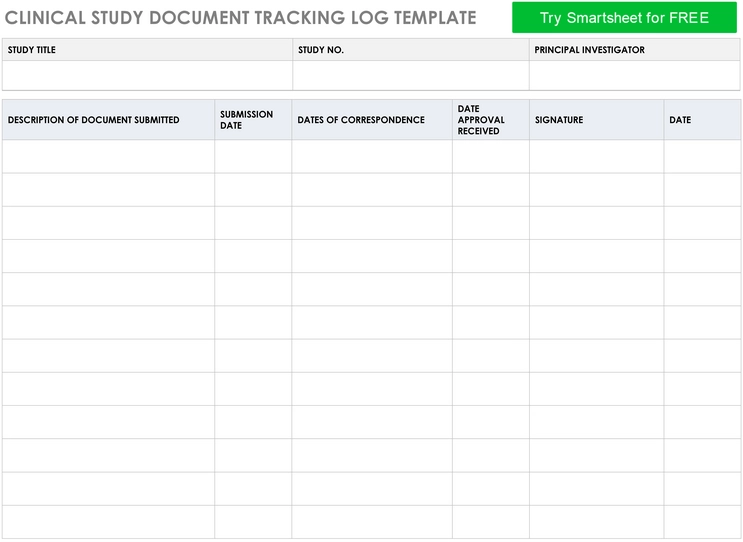Select the SUBMISSION DATE column header
This screenshot has height=542, width=743.
click(253, 120)
